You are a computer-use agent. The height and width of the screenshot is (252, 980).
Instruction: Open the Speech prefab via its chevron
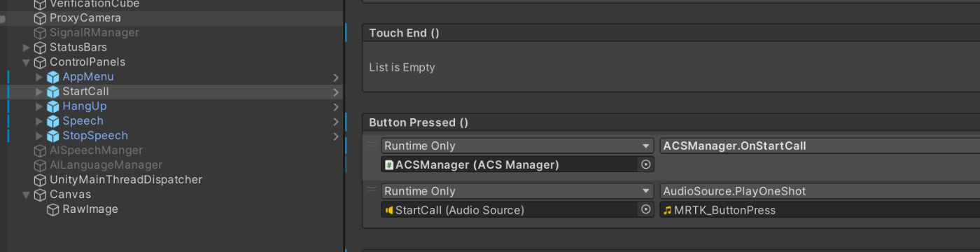pyautogui.click(x=336, y=121)
